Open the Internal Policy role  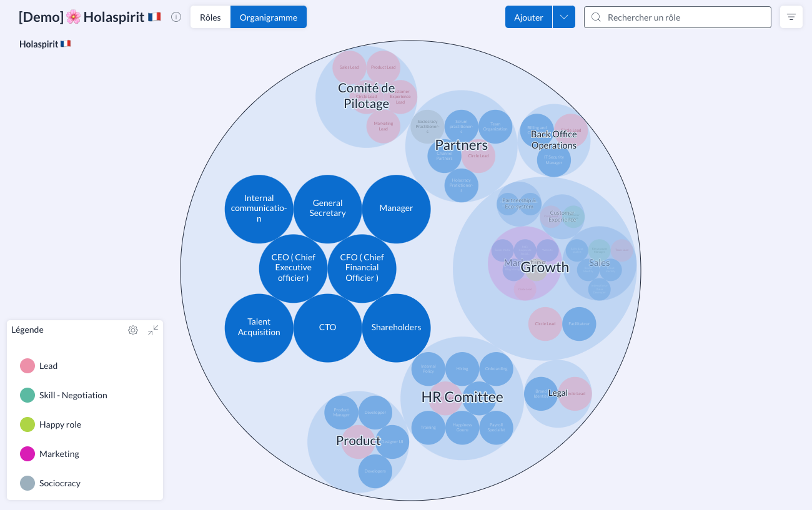click(x=428, y=369)
